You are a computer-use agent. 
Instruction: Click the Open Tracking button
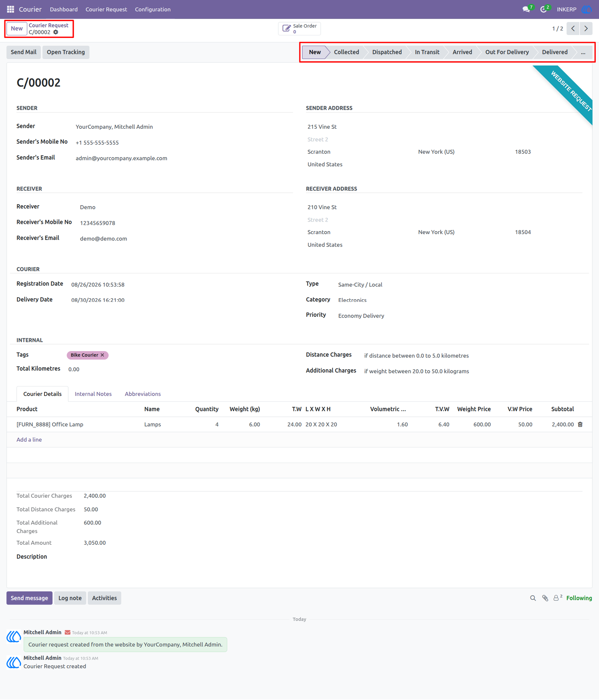point(66,52)
